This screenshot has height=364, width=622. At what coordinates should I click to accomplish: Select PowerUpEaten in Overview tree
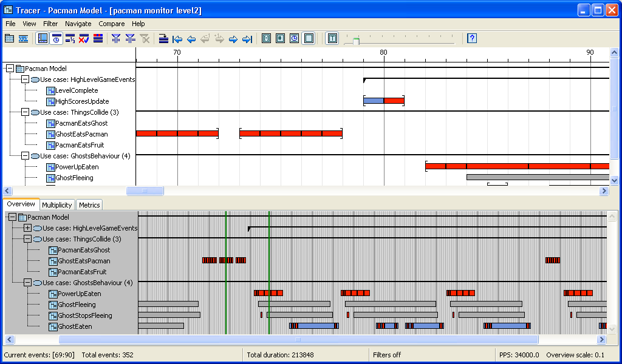80,294
